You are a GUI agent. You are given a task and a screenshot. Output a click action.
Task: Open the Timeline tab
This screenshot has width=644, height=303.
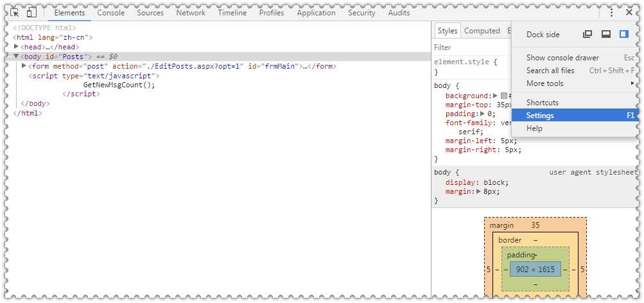pyautogui.click(x=232, y=13)
